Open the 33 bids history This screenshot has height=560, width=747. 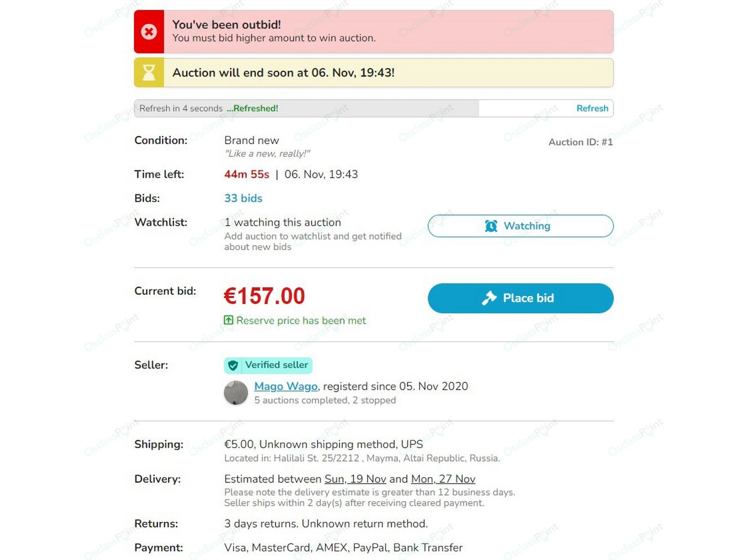point(243,199)
